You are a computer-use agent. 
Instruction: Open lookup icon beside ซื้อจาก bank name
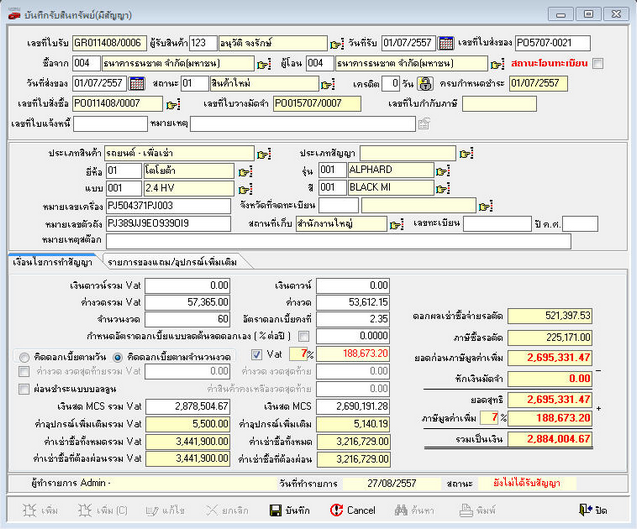point(264,64)
